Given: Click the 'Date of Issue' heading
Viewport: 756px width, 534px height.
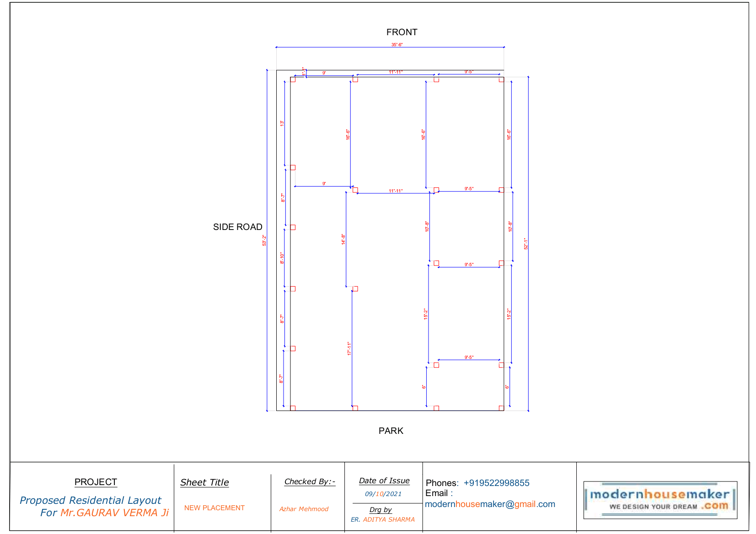Looking at the screenshot, I should [x=384, y=481].
